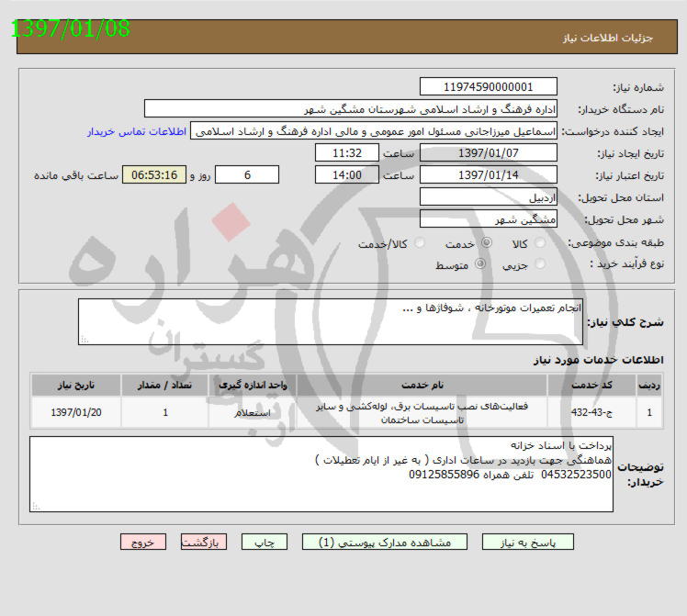Image resolution: width=687 pixels, height=616 pixels.
Task: Click the خروج exit button
Action: 143,542
